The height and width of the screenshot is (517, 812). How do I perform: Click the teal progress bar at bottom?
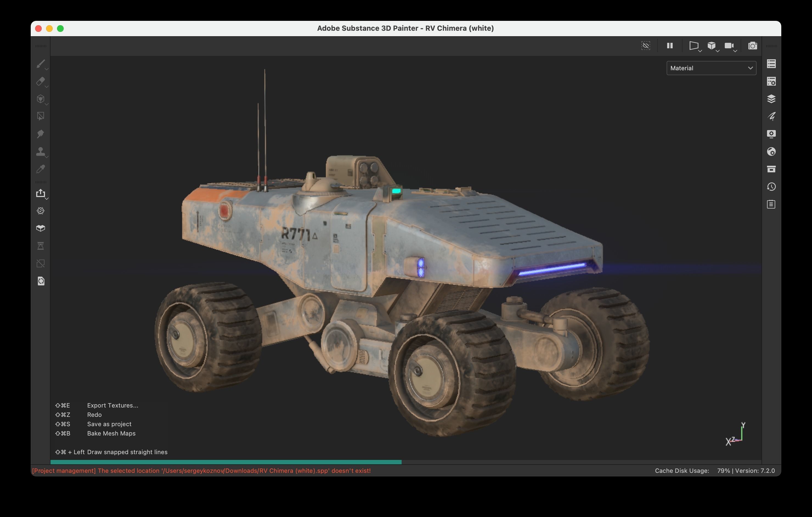click(x=226, y=462)
